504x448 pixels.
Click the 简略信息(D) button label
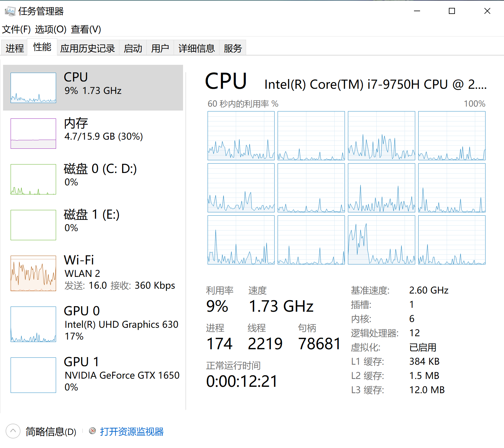point(51,432)
